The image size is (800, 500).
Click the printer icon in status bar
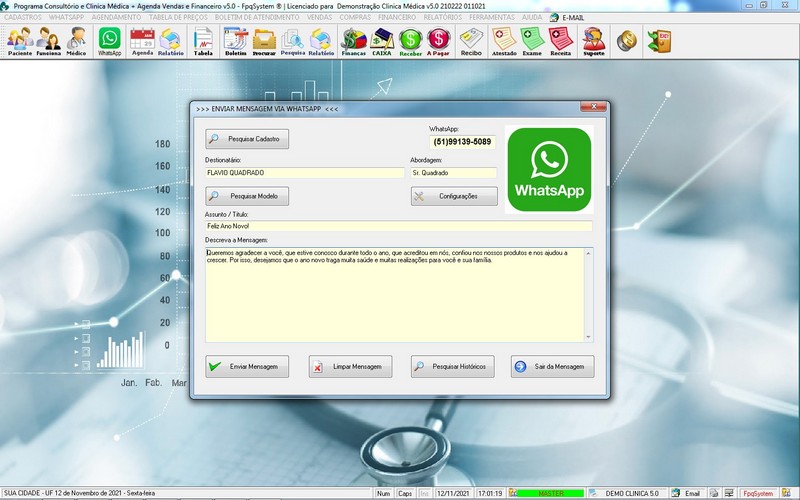pyautogui.click(x=714, y=493)
